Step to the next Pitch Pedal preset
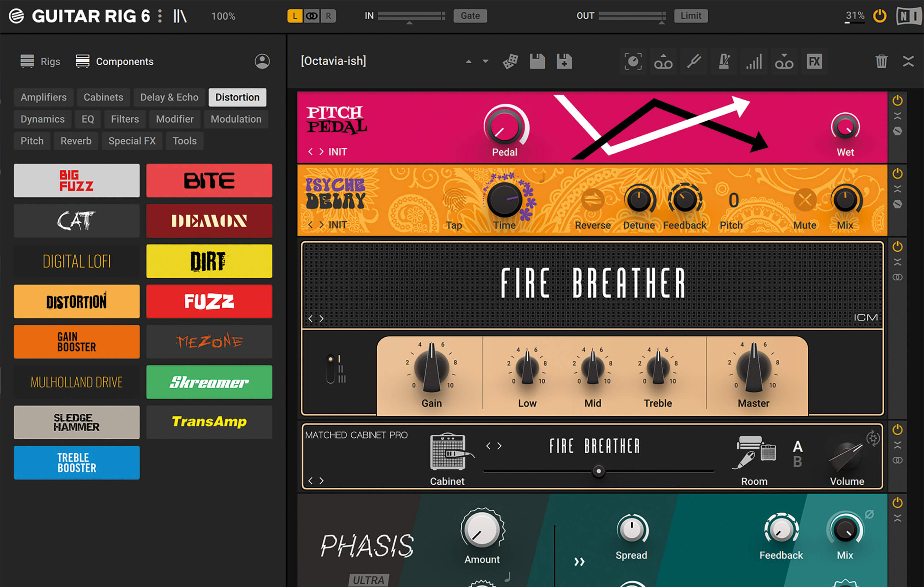This screenshot has width=924, height=587. pos(322,152)
